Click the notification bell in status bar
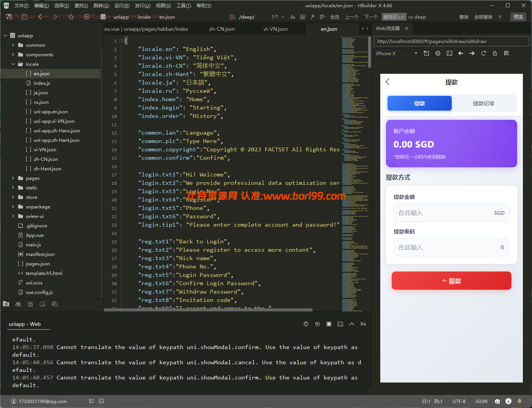Screen dimensions: 532x408 (519, 401)
